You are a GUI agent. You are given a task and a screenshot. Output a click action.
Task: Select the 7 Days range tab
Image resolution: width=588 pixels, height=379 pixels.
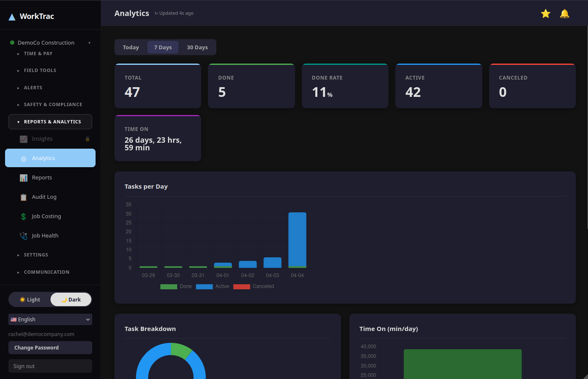pyautogui.click(x=163, y=47)
